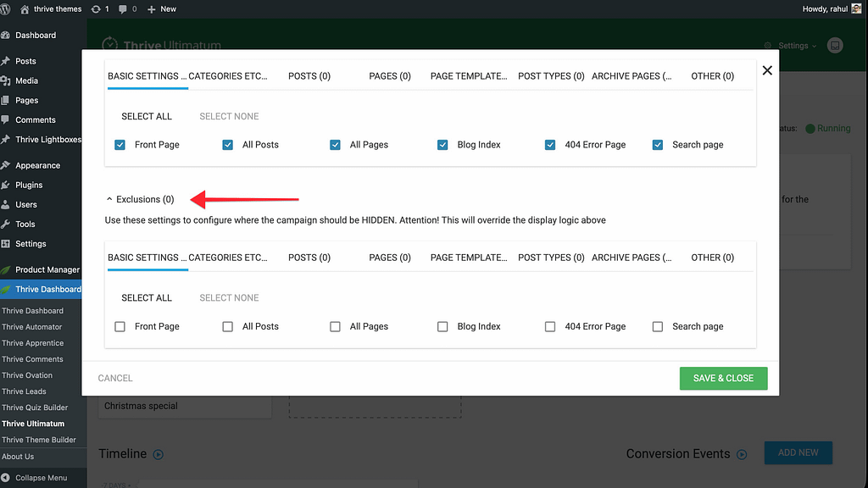Uncheck the 404 Error Page inclusion checkbox

[550, 145]
